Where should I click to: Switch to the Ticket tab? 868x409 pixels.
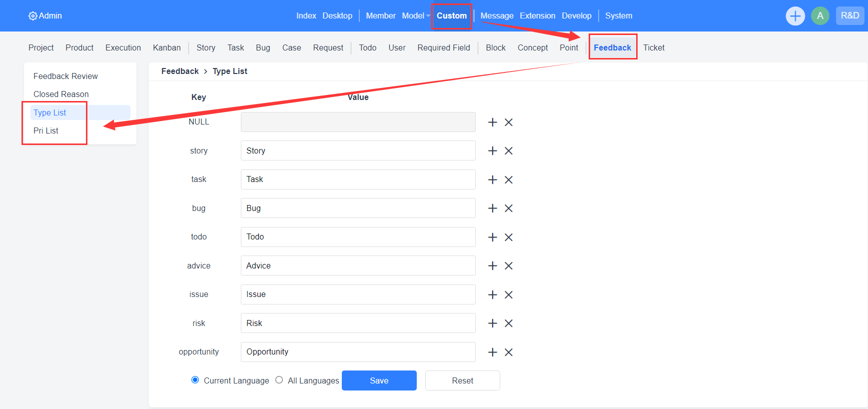point(653,47)
